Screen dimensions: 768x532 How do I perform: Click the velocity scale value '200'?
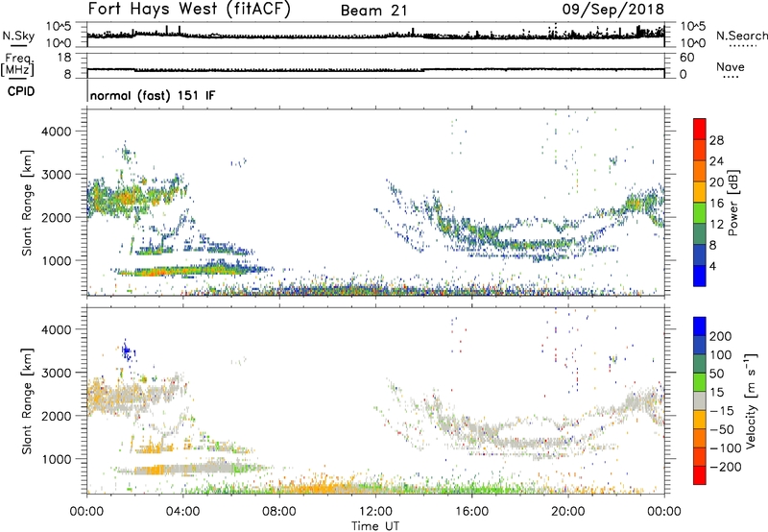click(721, 336)
